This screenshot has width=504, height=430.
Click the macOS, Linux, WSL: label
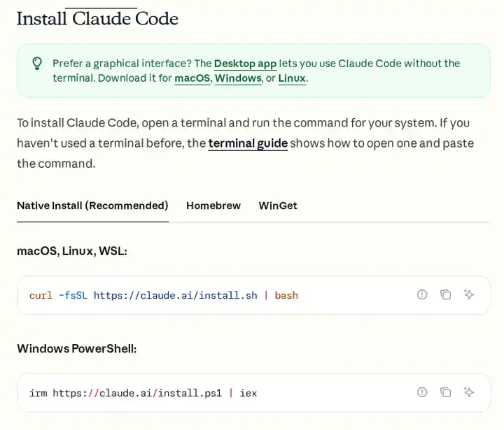pos(72,251)
